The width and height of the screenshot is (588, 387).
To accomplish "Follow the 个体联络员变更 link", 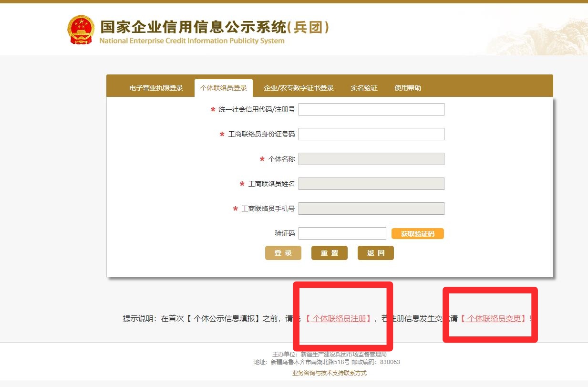I will [494, 319].
